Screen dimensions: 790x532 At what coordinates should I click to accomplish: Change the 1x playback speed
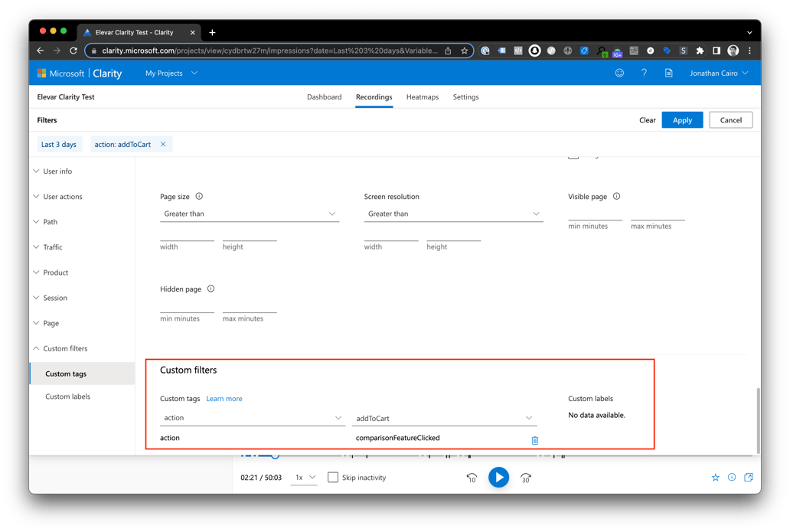tap(305, 477)
